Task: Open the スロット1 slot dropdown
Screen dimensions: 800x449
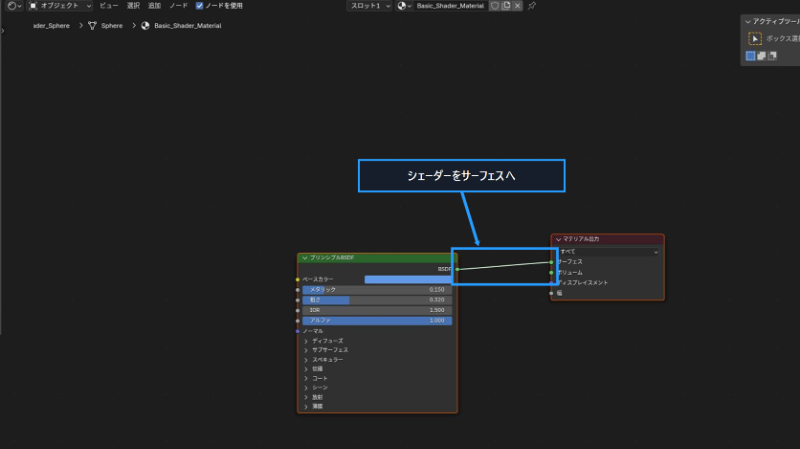Action: point(369,6)
